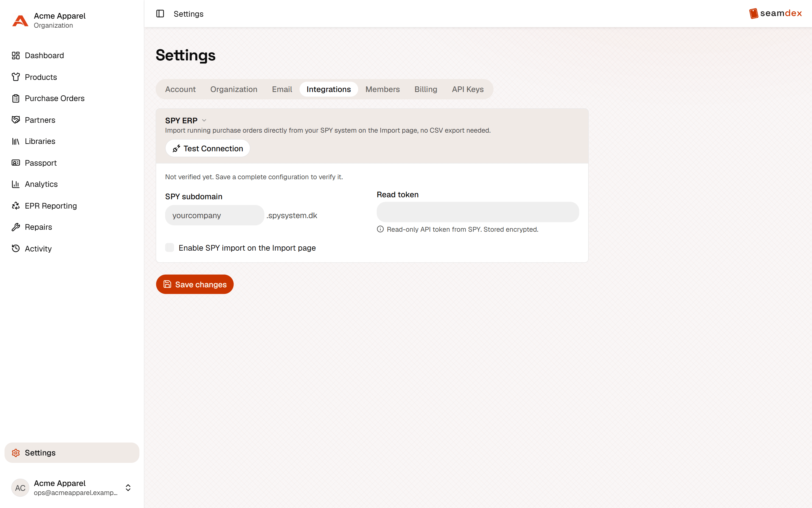Select the Integrations tab
Image resolution: width=812 pixels, height=508 pixels.
[x=328, y=89]
